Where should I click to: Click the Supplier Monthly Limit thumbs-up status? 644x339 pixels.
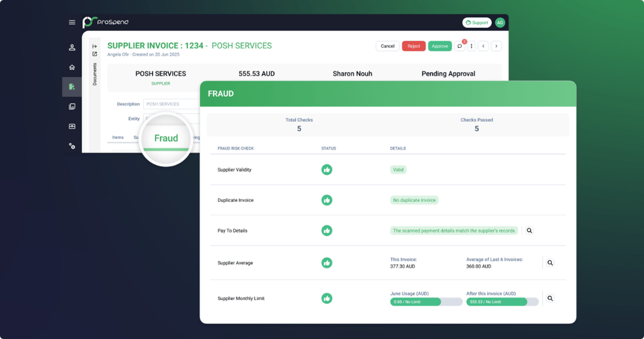[327, 298]
